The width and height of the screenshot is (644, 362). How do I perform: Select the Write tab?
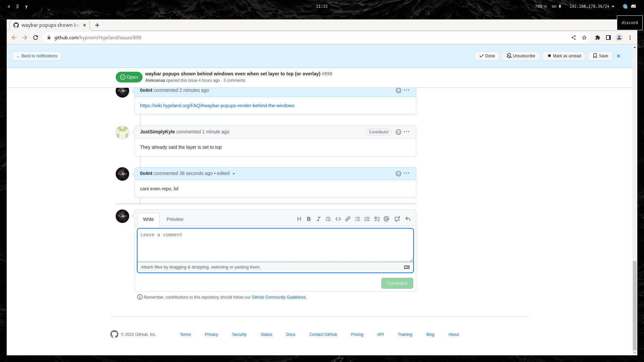pos(148,219)
